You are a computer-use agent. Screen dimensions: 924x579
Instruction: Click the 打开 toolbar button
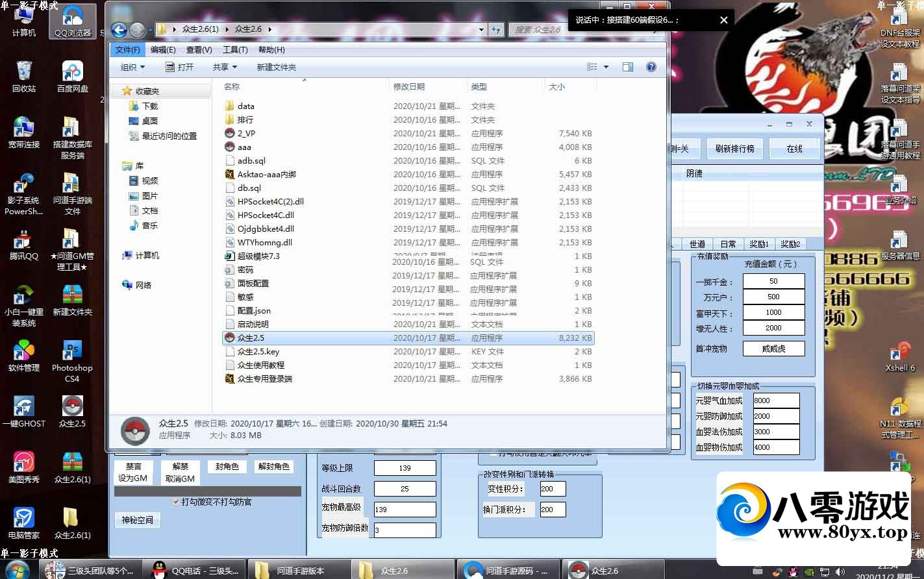coord(180,67)
